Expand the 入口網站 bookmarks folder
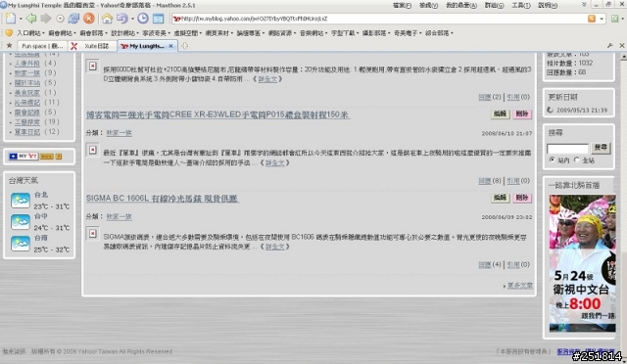The width and height of the screenshot is (627, 364). point(30,33)
